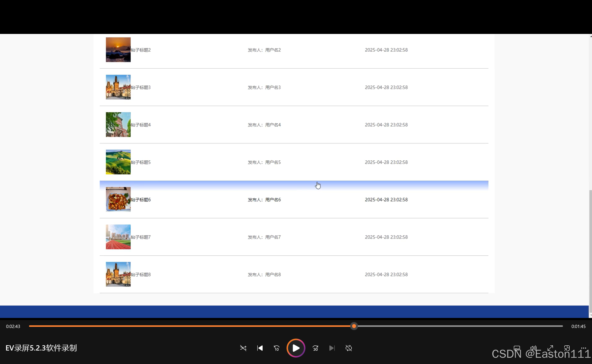
Task: Click 发布人：用户名5 author text
Action: (264, 162)
